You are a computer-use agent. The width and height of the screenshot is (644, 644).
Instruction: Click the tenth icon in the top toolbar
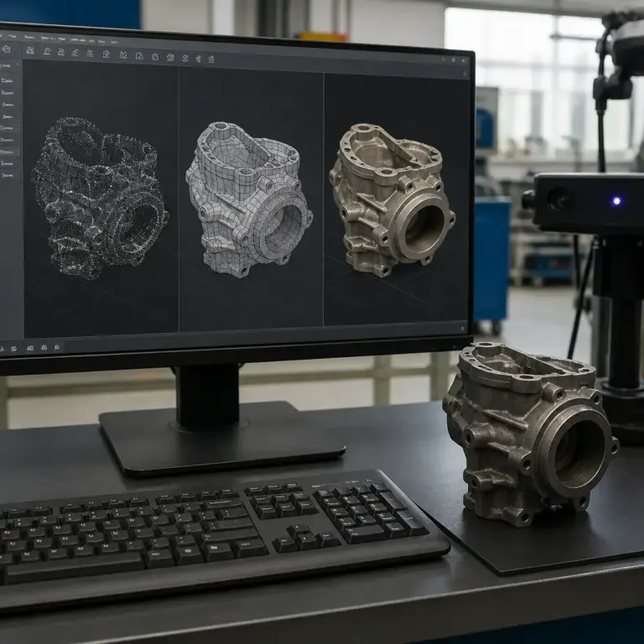pyautogui.click(x=170, y=58)
